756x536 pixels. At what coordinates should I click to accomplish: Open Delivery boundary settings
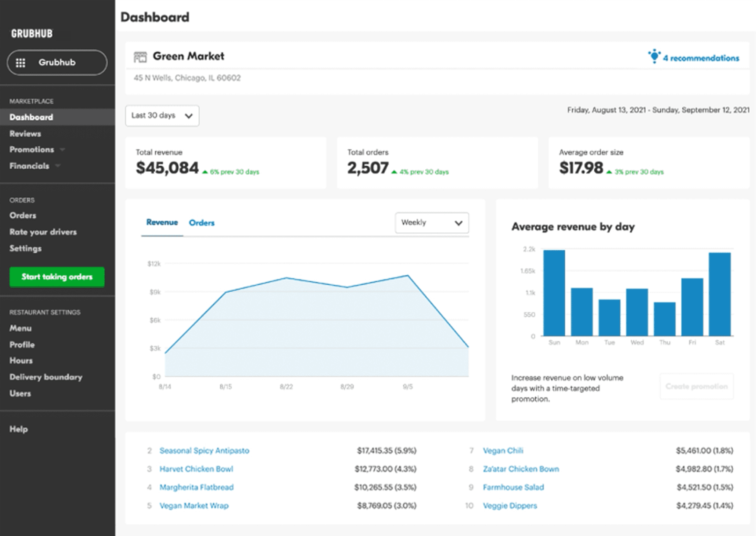click(46, 377)
